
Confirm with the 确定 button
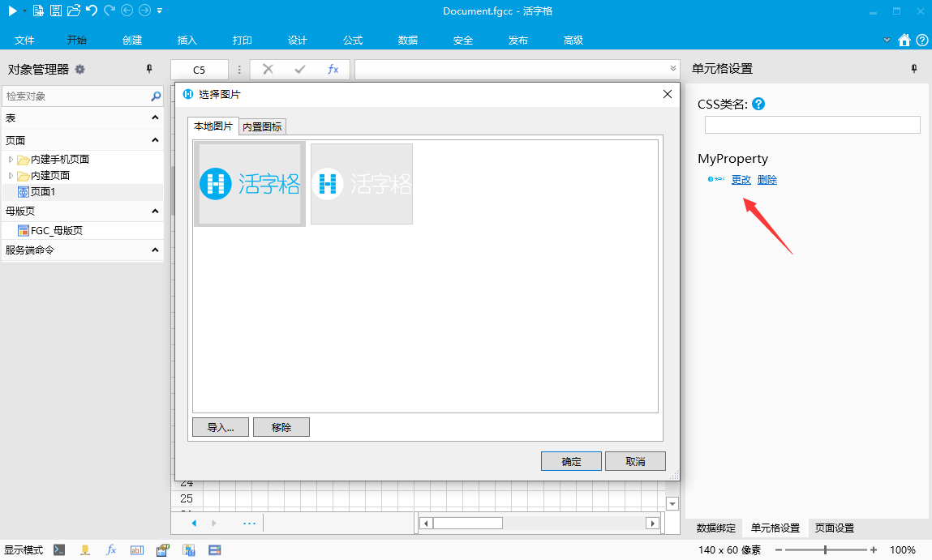coord(571,461)
